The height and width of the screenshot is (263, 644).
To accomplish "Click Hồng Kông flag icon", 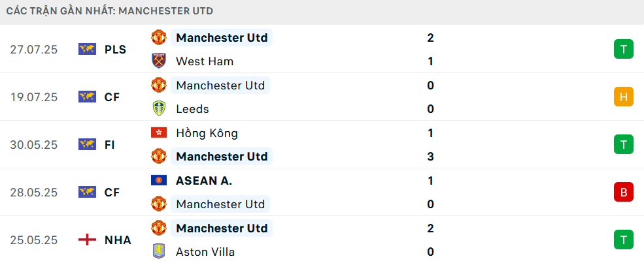I will [158, 132].
